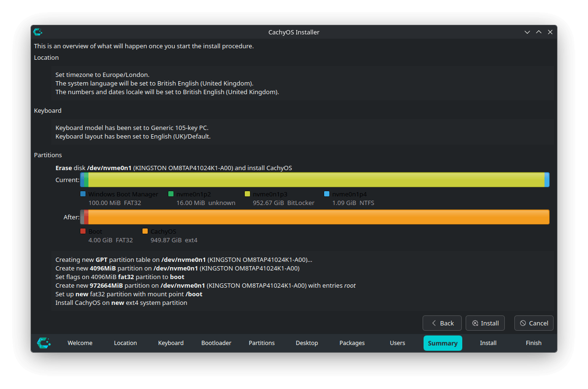The height and width of the screenshot is (389, 588).
Task: Click the blue Windows Boot Manager legend swatch
Action: tap(83, 194)
